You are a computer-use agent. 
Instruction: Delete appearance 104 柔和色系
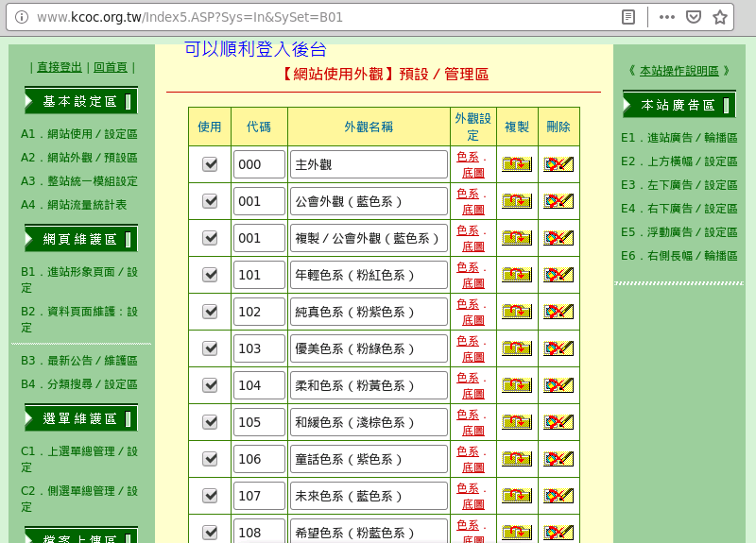(558, 385)
